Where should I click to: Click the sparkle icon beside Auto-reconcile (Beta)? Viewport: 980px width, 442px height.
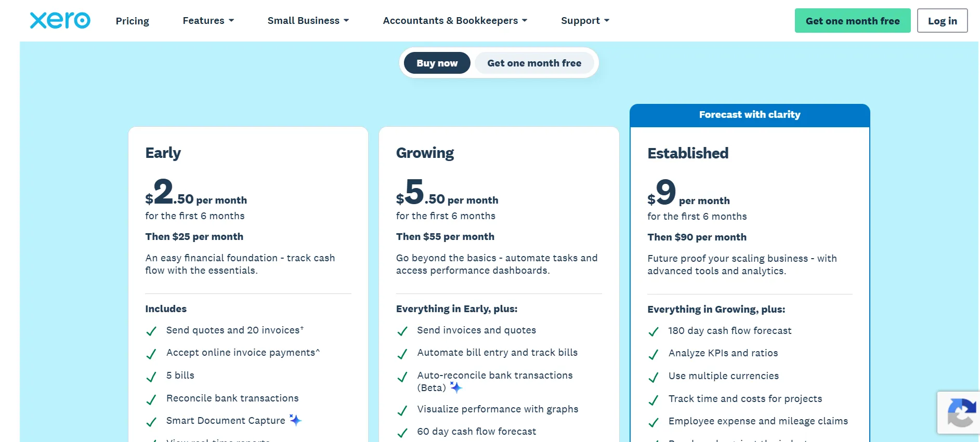tap(456, 387)
